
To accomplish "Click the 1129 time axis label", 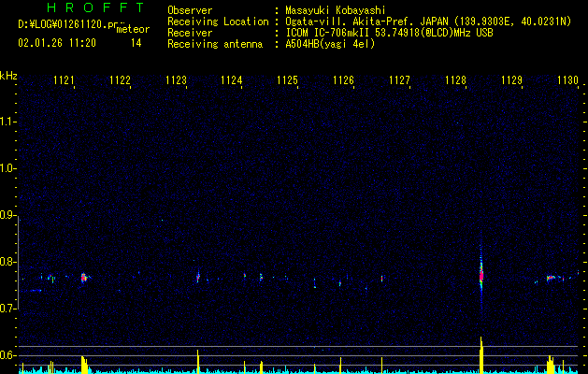I will tap(512, 80).
